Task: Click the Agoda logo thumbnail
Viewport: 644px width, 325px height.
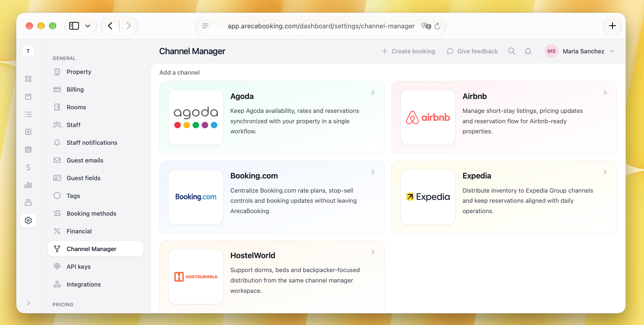Action: [196, 117]
